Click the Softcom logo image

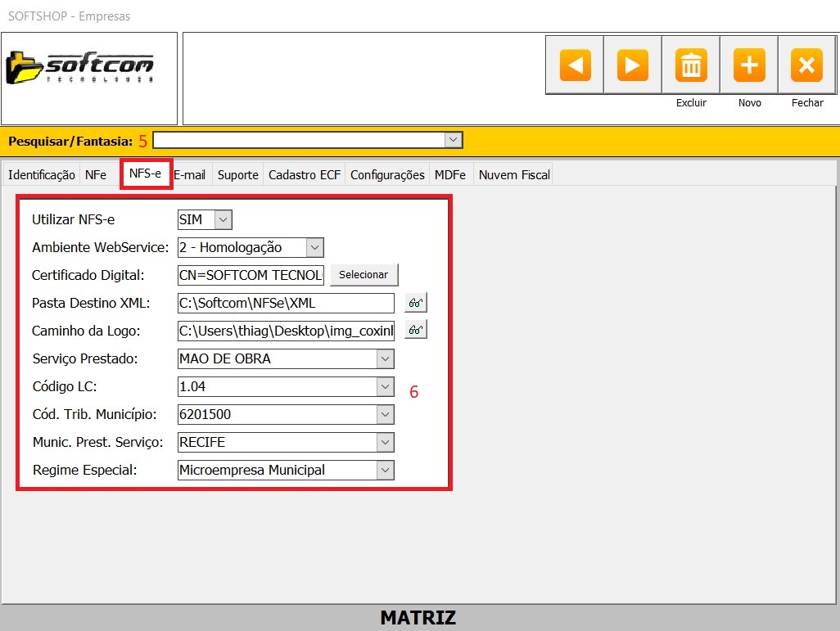point(80,69)
